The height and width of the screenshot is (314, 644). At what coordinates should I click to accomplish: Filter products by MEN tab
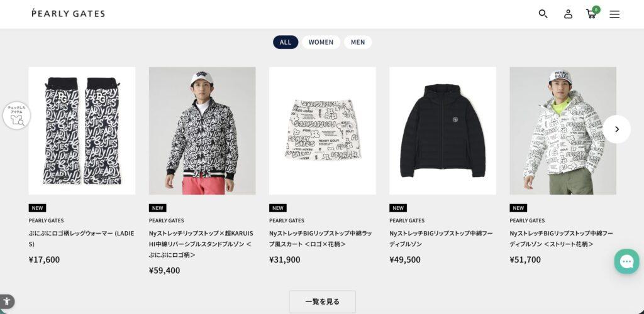tap(358, 42)
